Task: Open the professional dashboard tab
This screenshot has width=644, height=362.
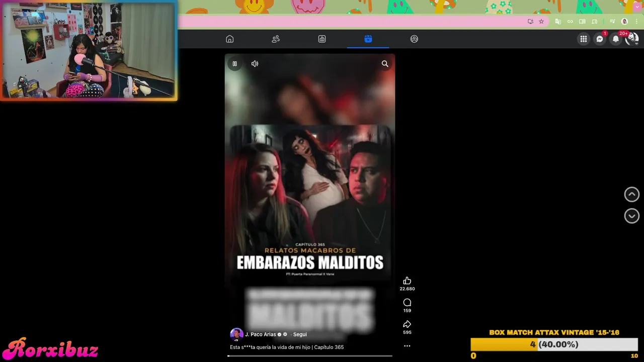Action: (322, 39)
